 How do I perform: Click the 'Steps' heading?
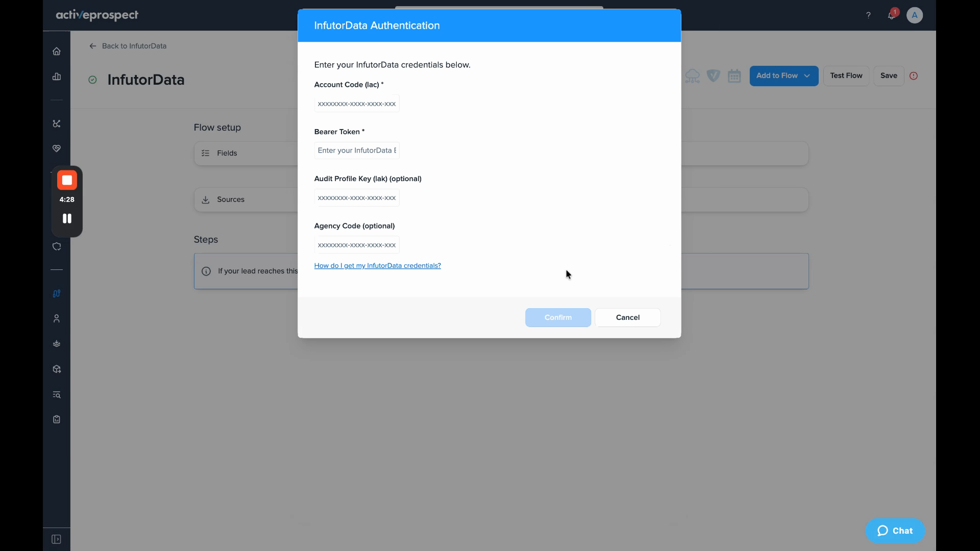(x=206, y=240)
